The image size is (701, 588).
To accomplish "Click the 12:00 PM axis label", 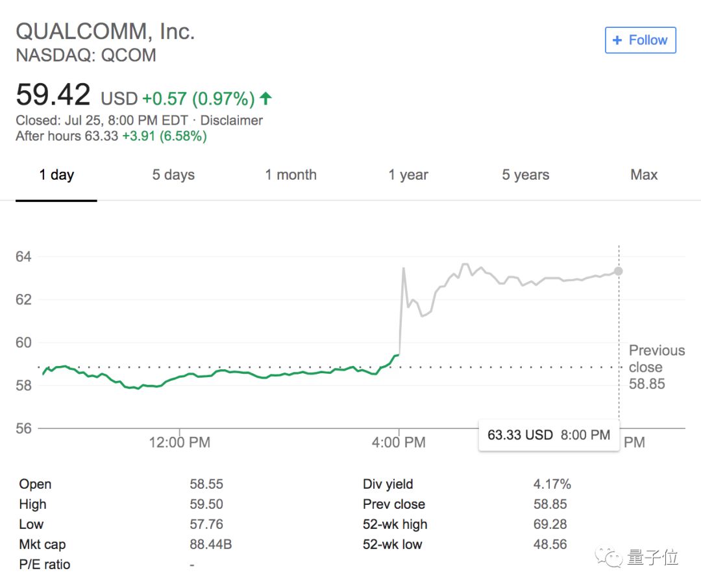I will coord(179,442).
